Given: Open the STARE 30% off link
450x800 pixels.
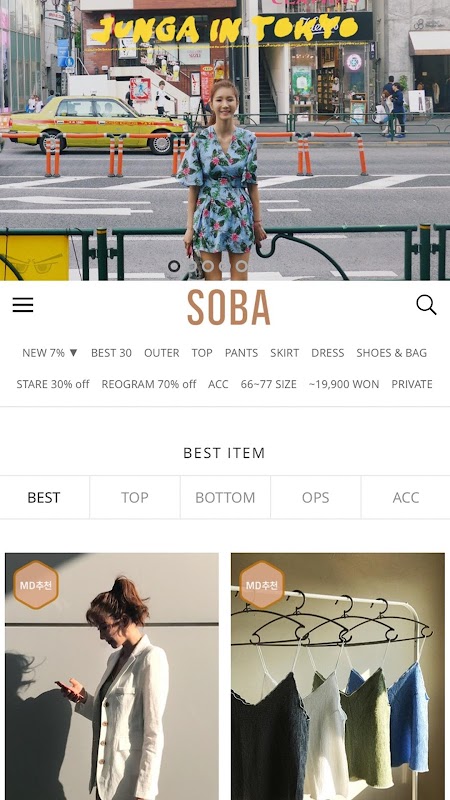Looking at the screenshot, I should (53, 384).
